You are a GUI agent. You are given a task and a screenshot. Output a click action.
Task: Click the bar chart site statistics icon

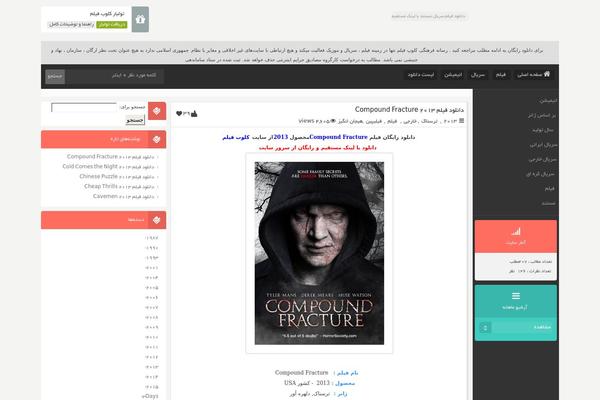(x=516, y=231)
